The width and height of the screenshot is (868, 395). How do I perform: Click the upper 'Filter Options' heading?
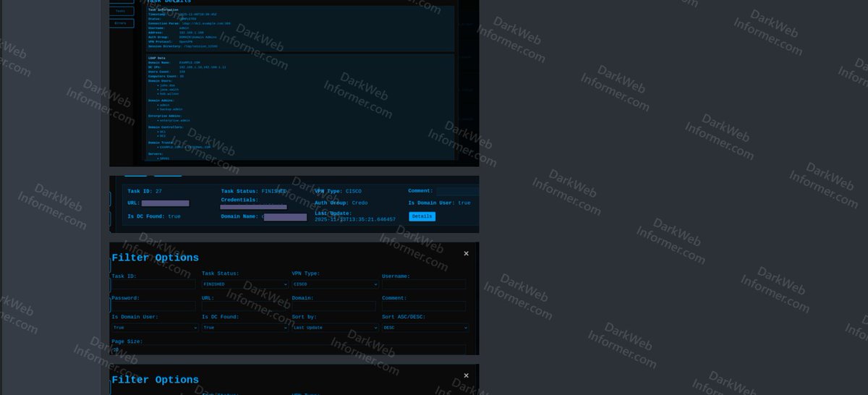[x=155, y=258]
